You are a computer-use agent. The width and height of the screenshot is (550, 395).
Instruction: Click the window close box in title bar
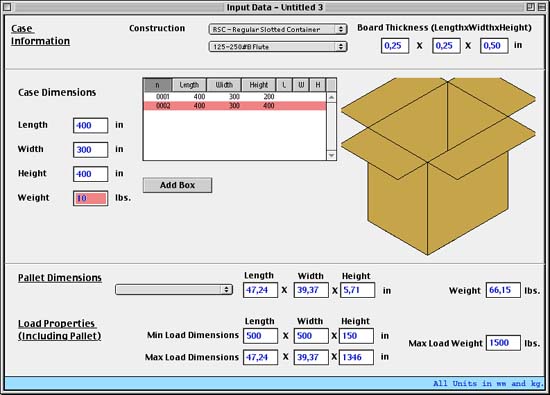7,7
